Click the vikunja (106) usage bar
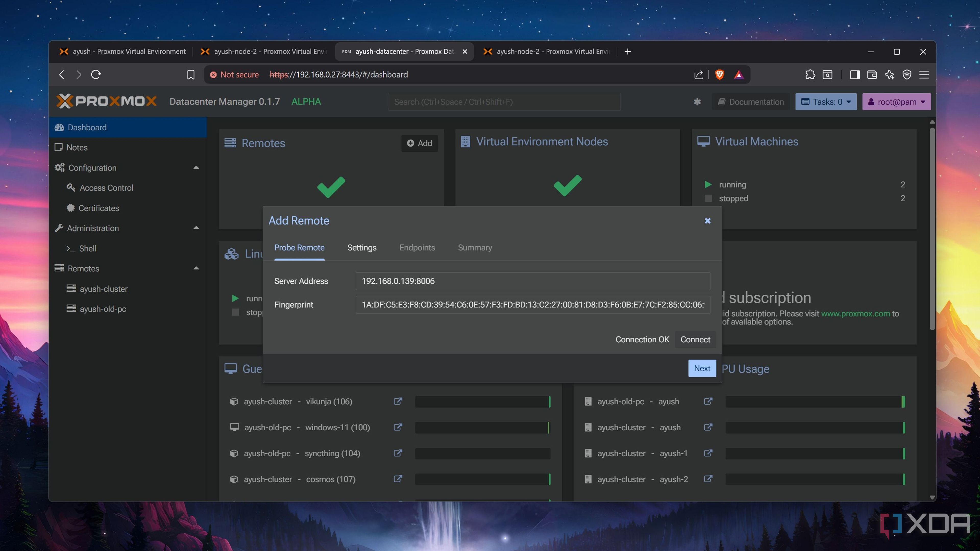The height and width of the screenshot is (551, 980). click(483, 402)
